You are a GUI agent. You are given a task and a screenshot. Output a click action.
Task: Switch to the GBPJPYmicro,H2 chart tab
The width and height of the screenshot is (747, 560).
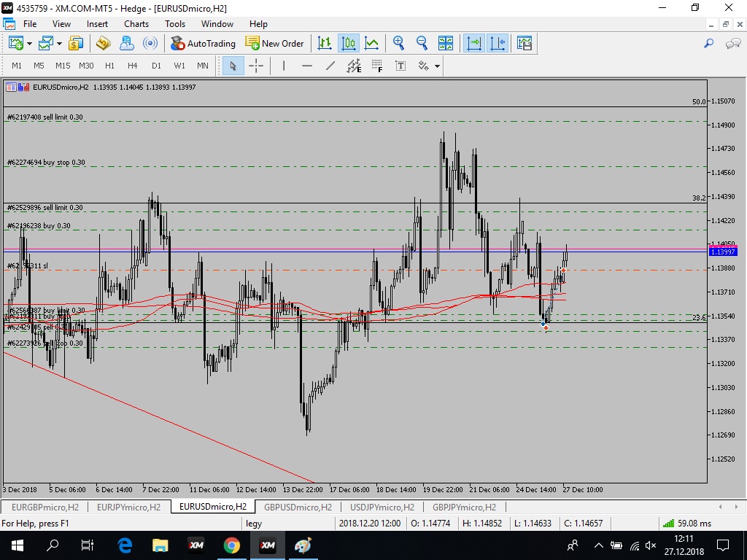pyautogui.click(x=464, y=507)
